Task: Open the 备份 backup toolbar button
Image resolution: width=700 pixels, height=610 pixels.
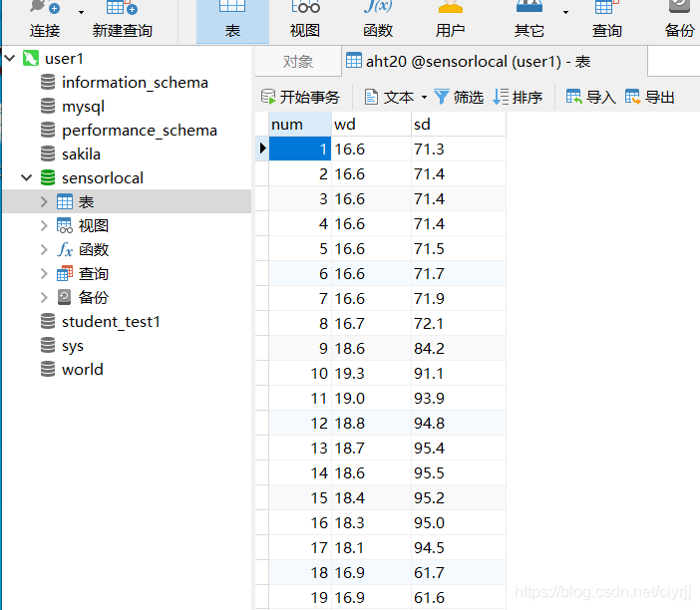Action: tap(679, 20)
